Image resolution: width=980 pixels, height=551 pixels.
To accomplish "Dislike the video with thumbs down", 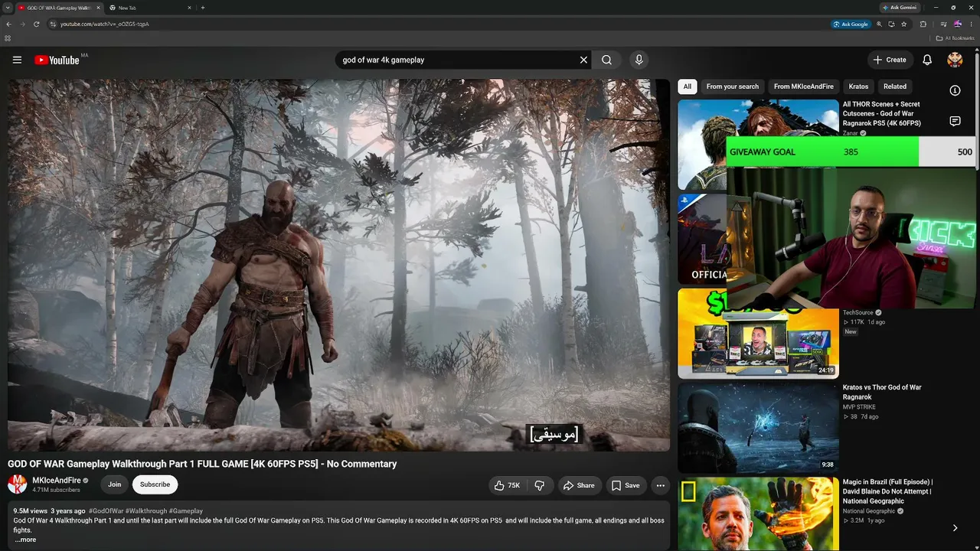I will (x=540, y=485).
